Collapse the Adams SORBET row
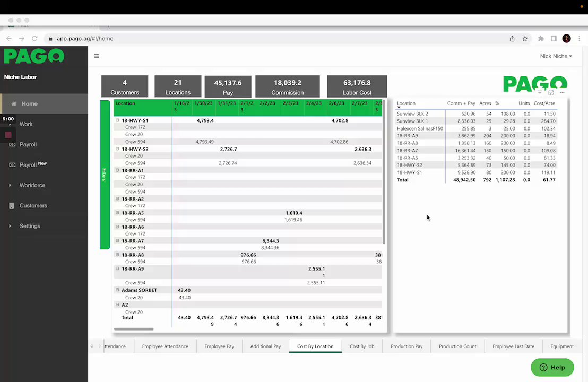 tap(117, 290)
